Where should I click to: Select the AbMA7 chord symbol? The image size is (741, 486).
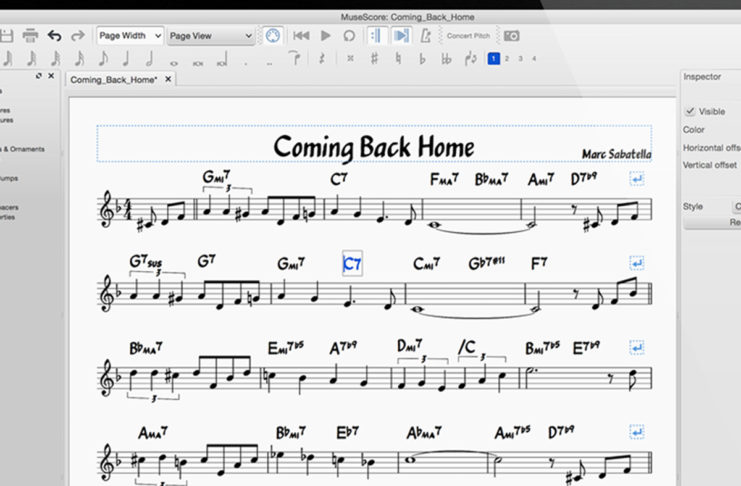[424, 432]
